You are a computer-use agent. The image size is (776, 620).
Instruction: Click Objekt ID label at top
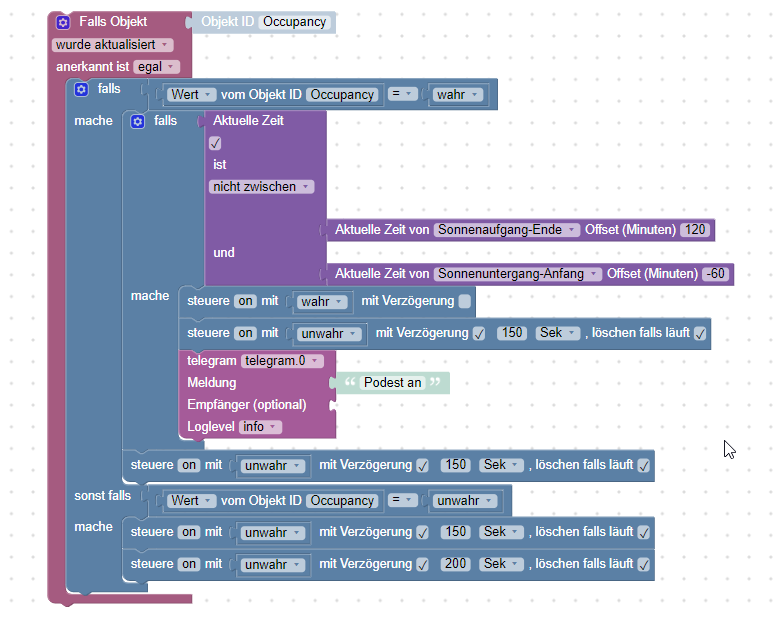(227, 22)
